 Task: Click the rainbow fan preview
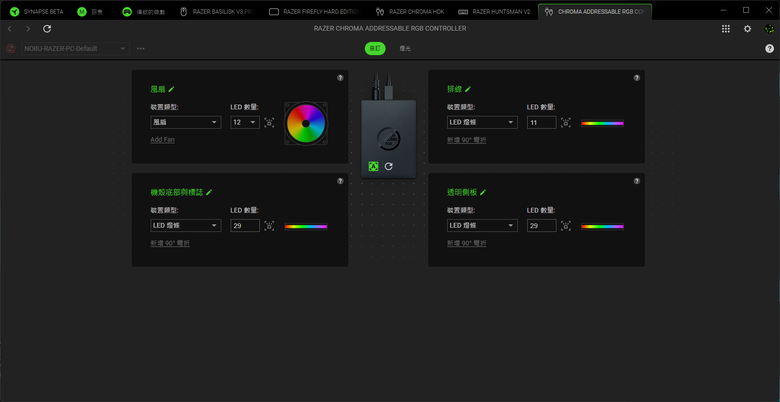pyautogui.click(x=305, y=123)
